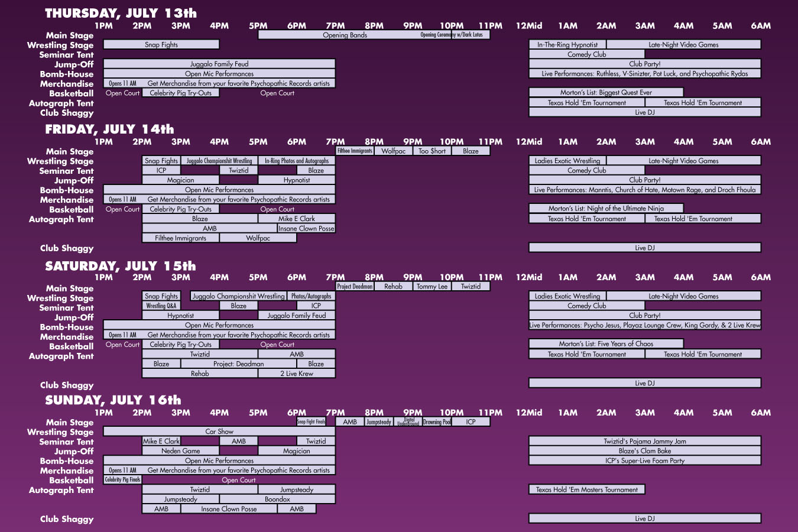Click the "FRIDAY, JULY 14th" heading
This screenshot has height=532, width=798.
click(109, 129)
